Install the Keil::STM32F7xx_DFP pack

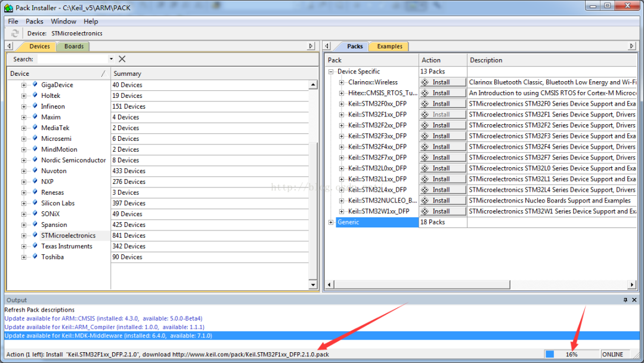[442, 158]
